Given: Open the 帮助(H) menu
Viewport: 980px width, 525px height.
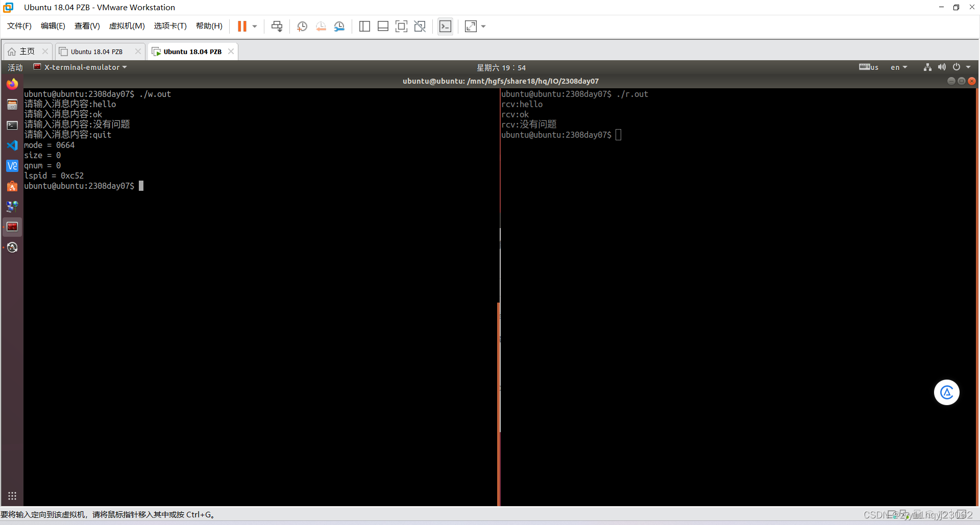Looking at the screenshot, I should 209,26.
